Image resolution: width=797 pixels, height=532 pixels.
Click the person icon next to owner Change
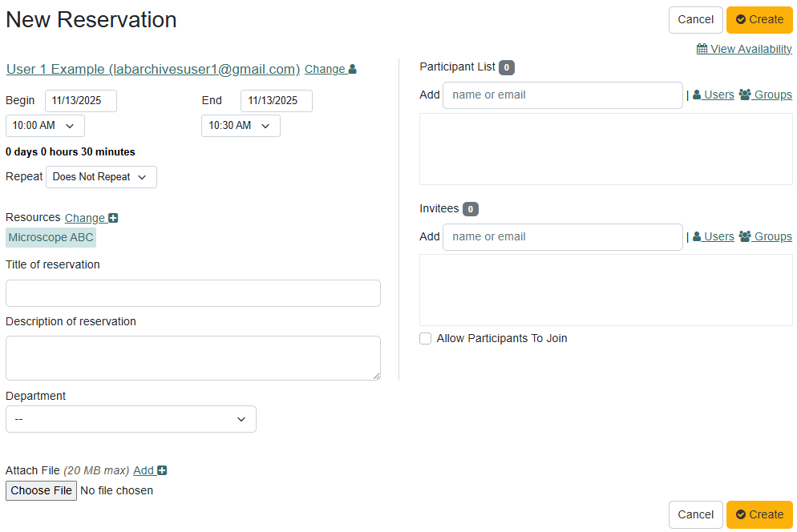(353, 70)
